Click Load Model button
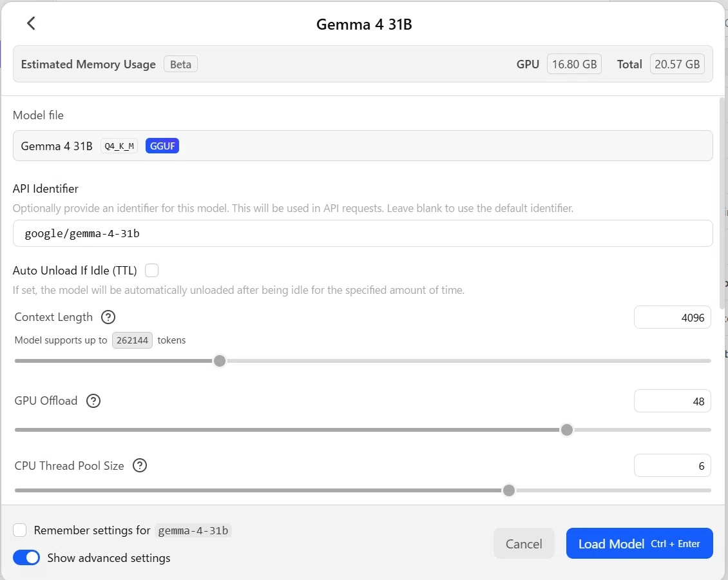 [x=639, y=543]
